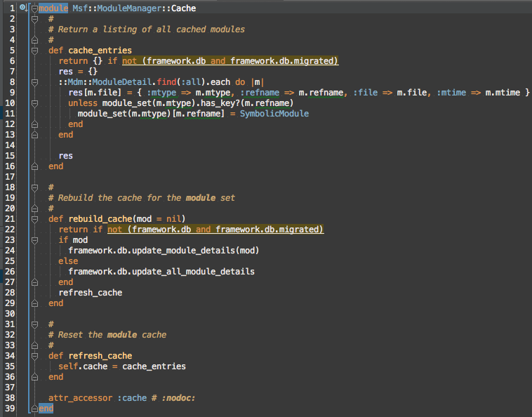The image size is (532, 417).
Task: Click the ':file' symbol on line 9
Action: (366, 92)
